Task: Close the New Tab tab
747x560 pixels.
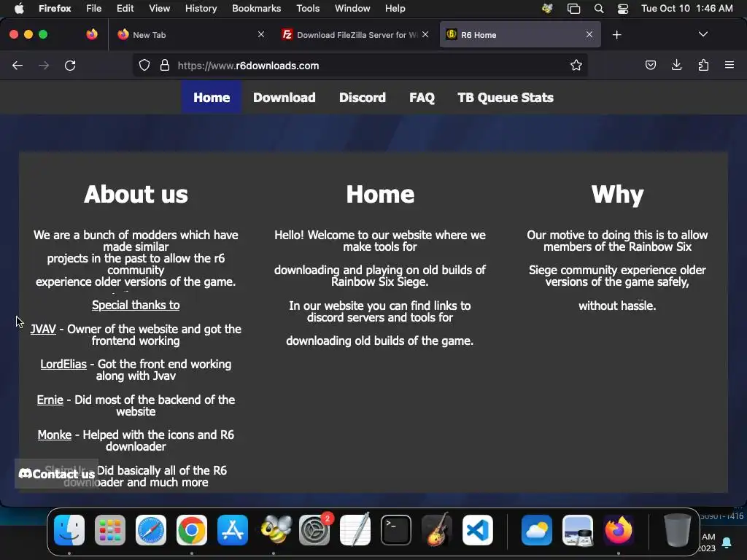Action: 261,34
